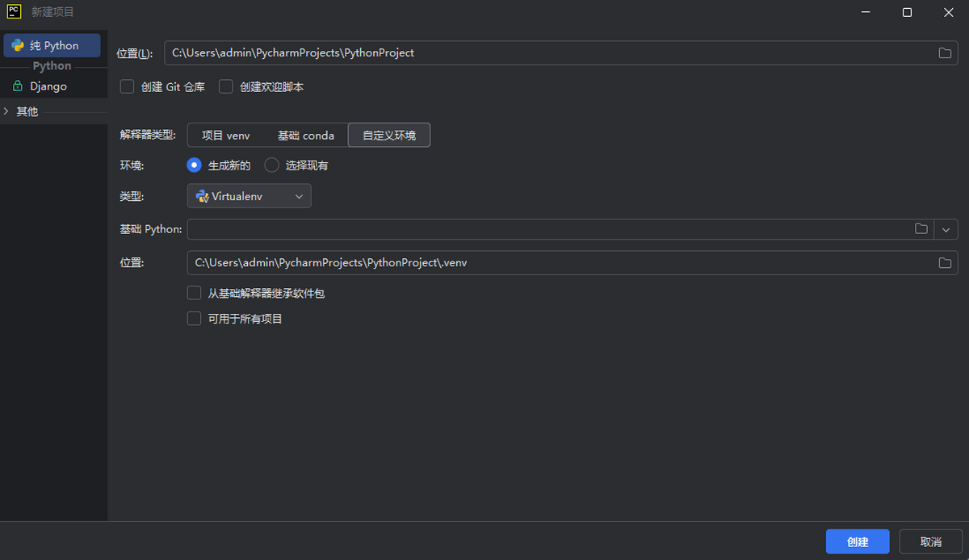Select Django project type
969x560 pixels.
tap(48, 86)
